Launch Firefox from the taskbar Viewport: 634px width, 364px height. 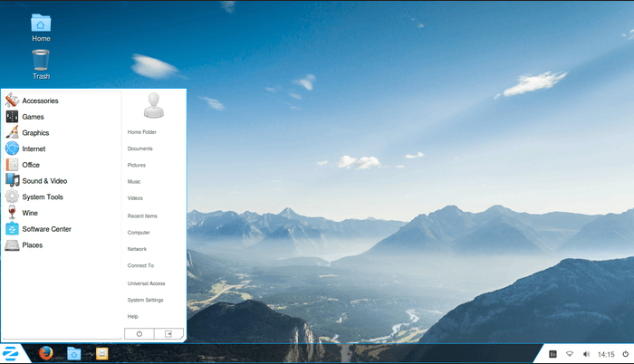(46, 353)
